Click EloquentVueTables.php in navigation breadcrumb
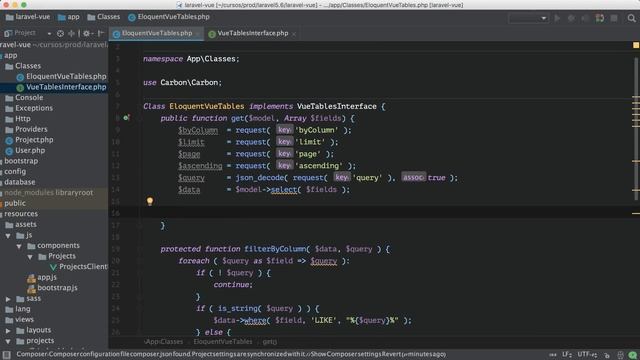Image resolution: width=640 pixels, height=360 pixels. (x=169, y=17)
